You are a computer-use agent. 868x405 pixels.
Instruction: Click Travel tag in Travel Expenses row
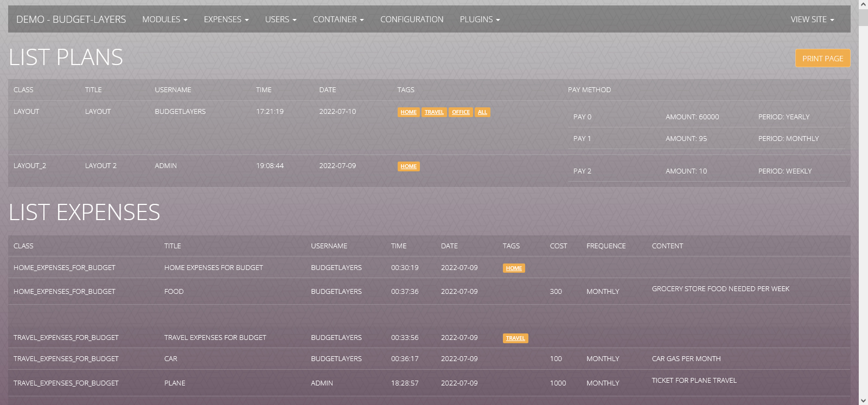[x=515, y=338]
